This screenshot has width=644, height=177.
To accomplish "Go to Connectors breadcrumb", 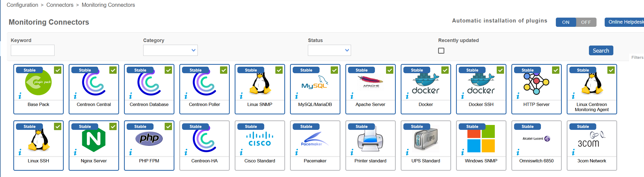I will (60, 5).
